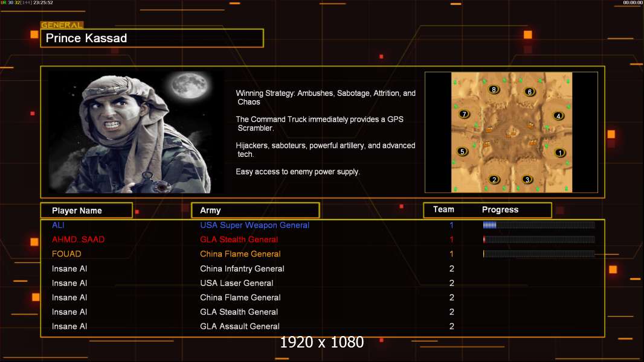The width and height of the screenshot is (644, 362).
Task: Select player name ALI
Action: tap(58, 225)
